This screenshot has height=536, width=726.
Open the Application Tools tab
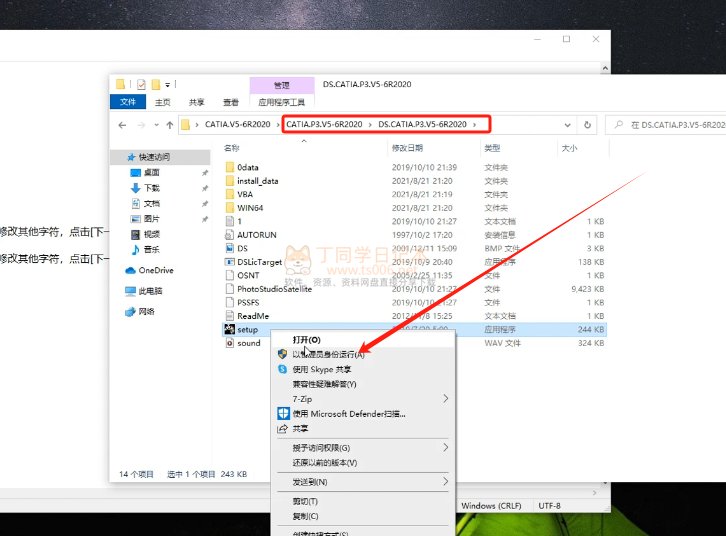tap(282, 102)
